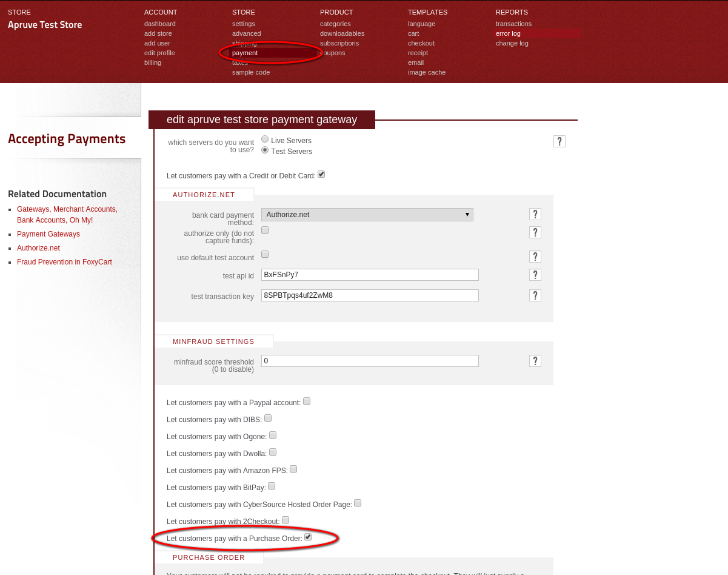Open help for minfraud score threshold
728x575 pixels.
pos(535,360)
